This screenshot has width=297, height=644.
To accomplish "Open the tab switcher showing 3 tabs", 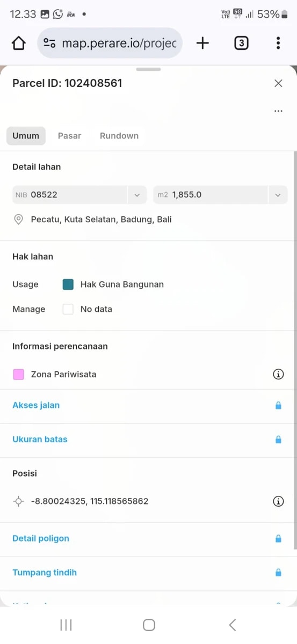I will 241,43.
